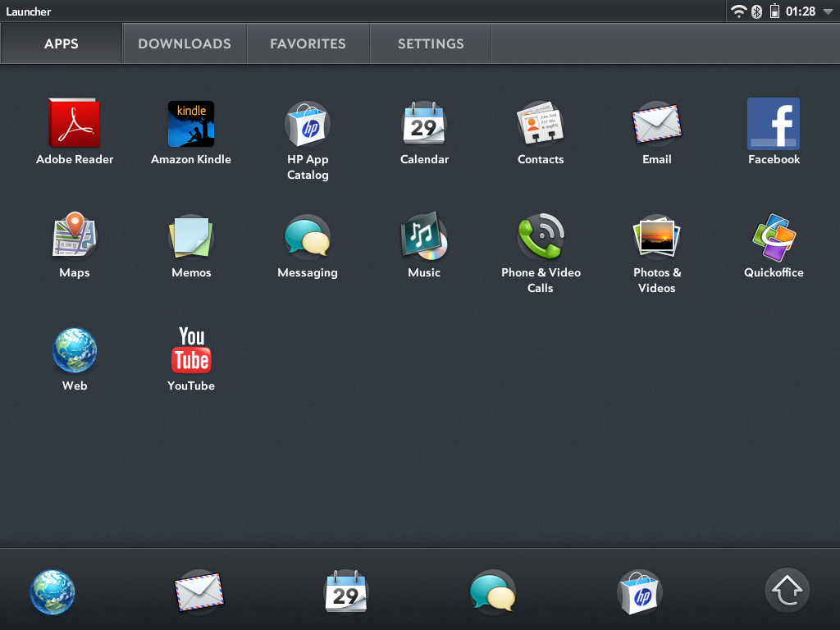The height and width of the screenshot is (630, 840).
Task: Open the Photos & Videos app
Action: coord(657,236)
